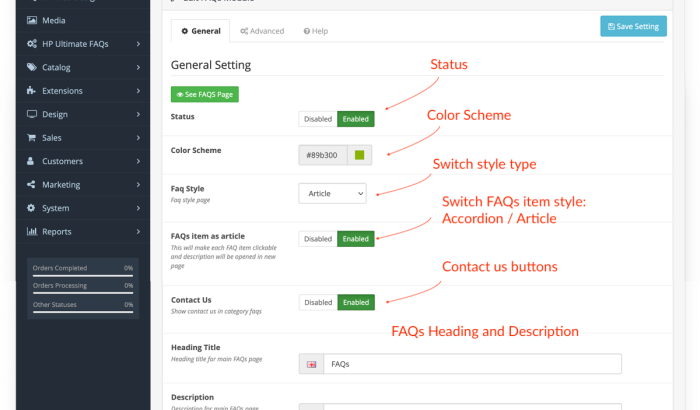
Task: Expand HP Ultimate FAQs submenu chevron
Action: pos(138,44)
